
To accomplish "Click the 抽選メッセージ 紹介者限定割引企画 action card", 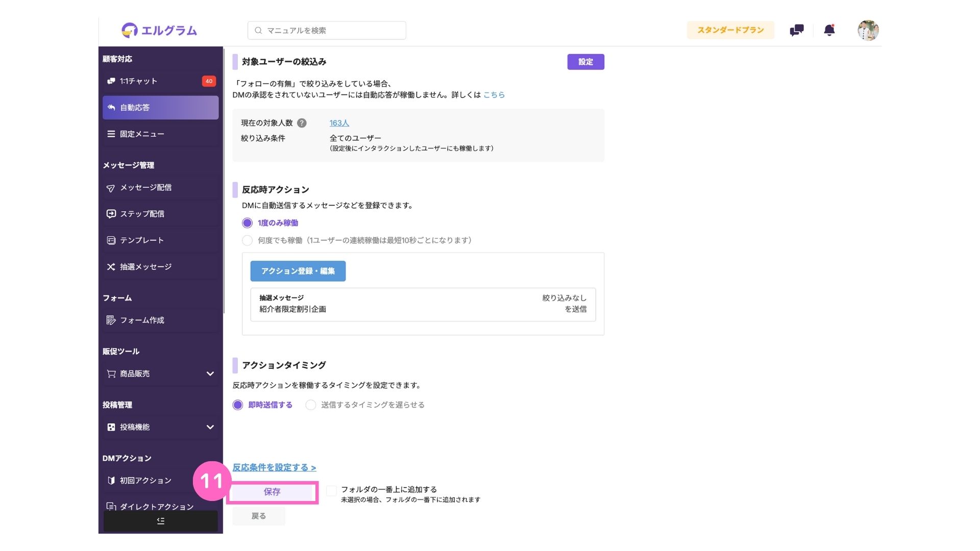I will [x=423, y=305].
